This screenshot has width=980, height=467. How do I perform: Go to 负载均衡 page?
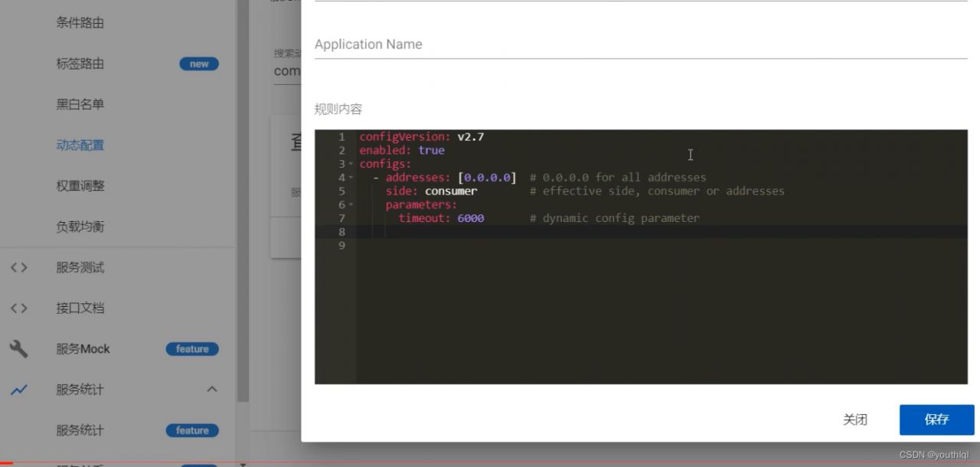[x=80, y=226]
